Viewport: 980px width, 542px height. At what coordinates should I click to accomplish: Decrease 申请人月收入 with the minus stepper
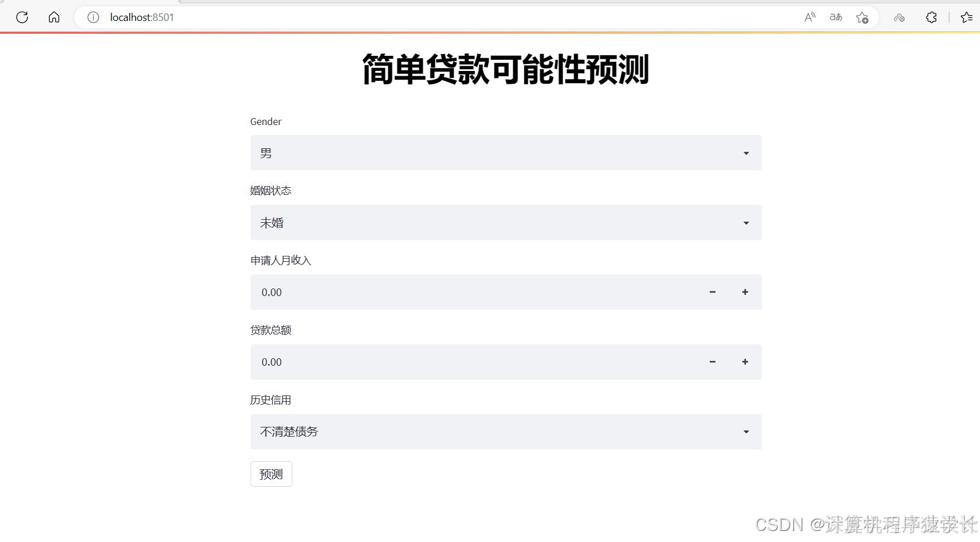[712, 292]
